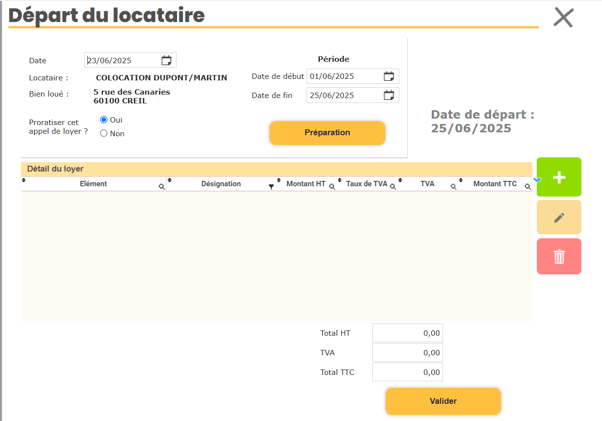Click the Elément column header
Image resolution: width=602 pixels, height=421 pixels.
coord(93,184)
